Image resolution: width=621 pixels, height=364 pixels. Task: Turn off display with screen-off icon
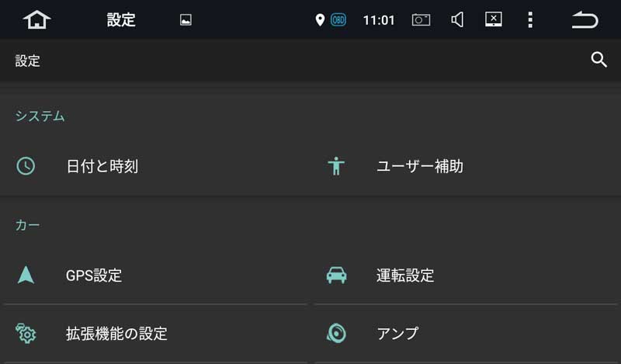click(494, 19)
